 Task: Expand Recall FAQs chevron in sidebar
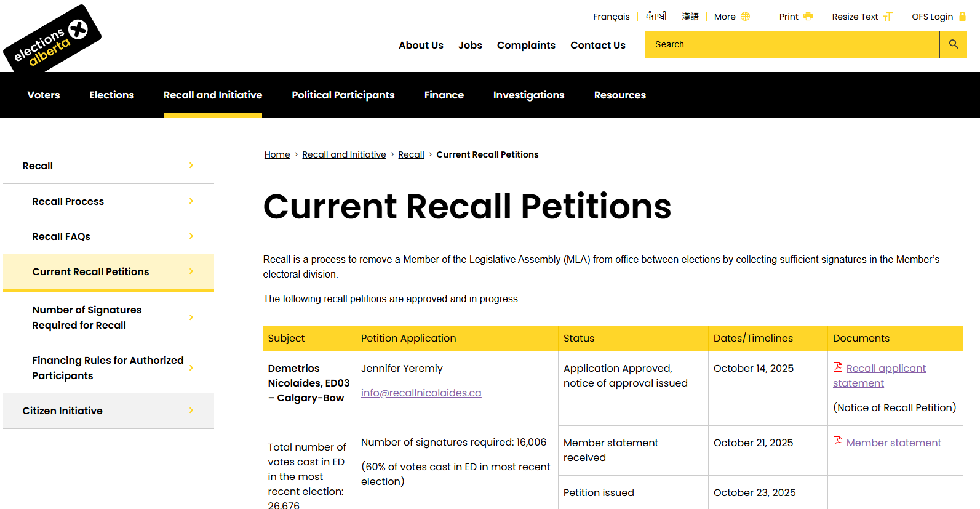tap(191, 236)
